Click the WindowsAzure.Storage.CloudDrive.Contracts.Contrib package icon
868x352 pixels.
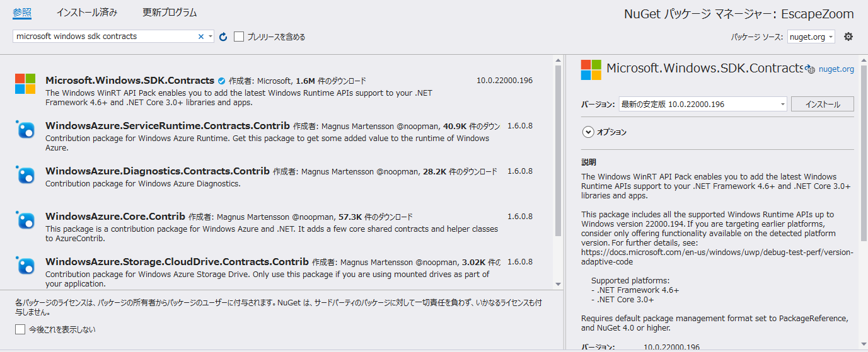coord(25,265)
